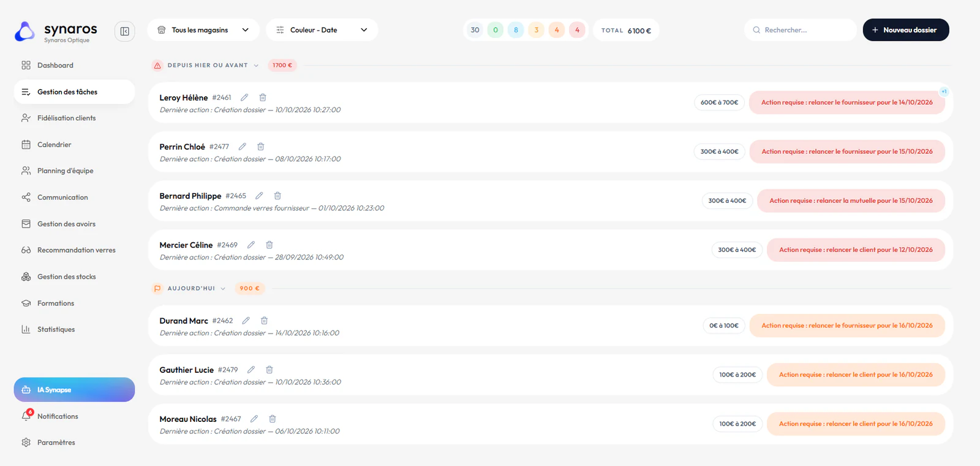Open the Couleur - Date sort dropdown

(322, 30)
